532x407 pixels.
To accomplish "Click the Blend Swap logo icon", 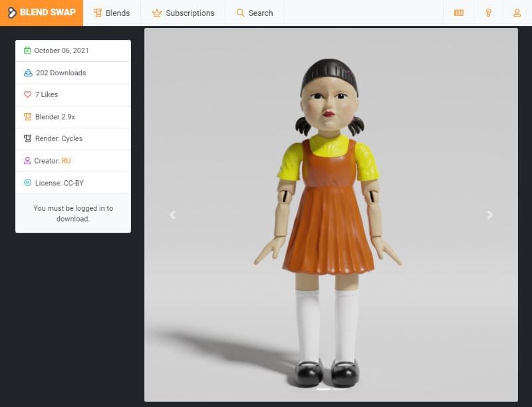I will pyautogui.click(x=12, y=13).
